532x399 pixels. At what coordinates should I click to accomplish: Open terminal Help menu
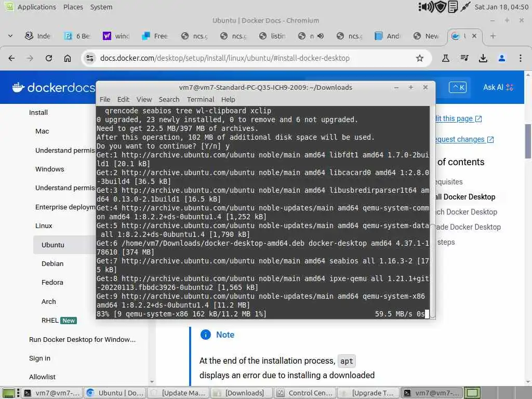click(228, 99)
